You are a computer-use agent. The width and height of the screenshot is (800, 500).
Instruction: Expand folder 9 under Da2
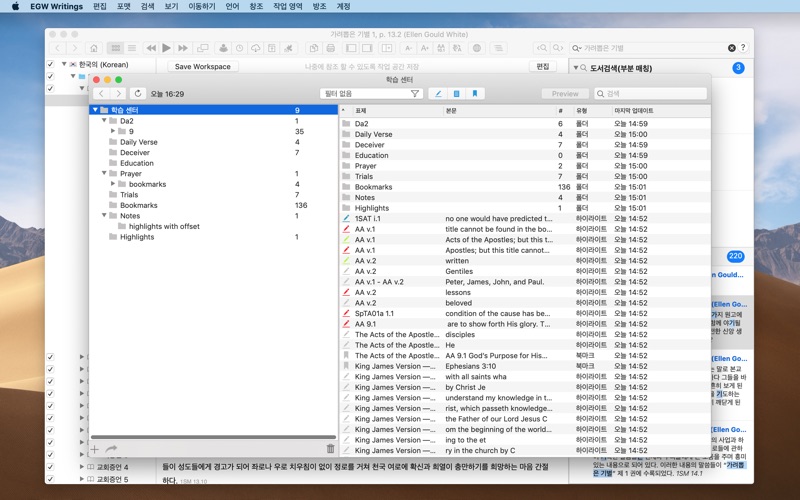click(x=113, y=131)
